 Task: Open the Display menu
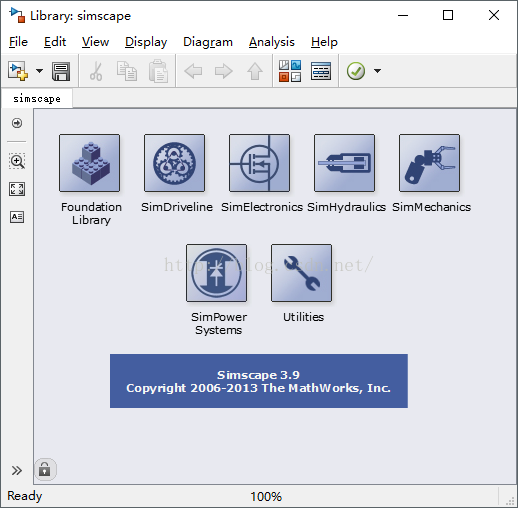pos(146,42)
